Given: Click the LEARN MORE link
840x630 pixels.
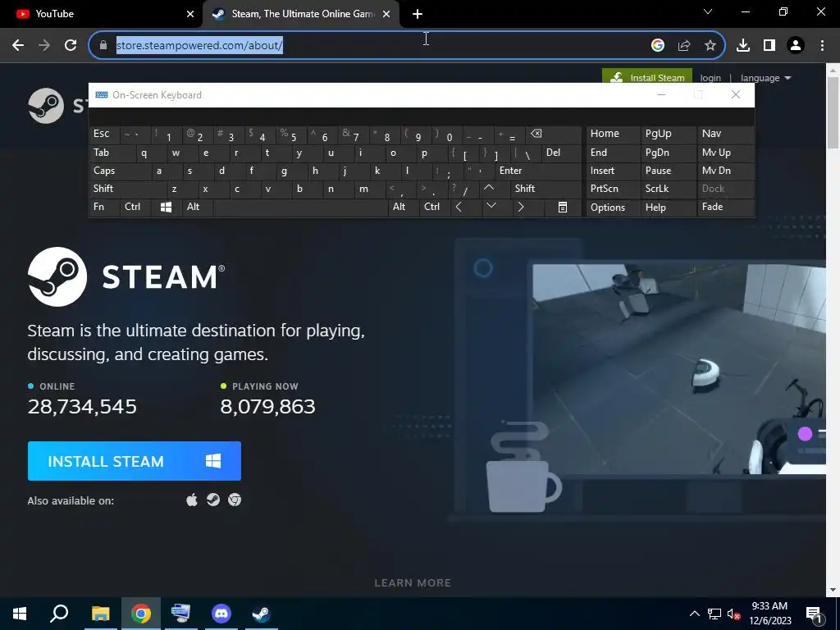Looking at the screenshot, I should [x=413, y=583].
